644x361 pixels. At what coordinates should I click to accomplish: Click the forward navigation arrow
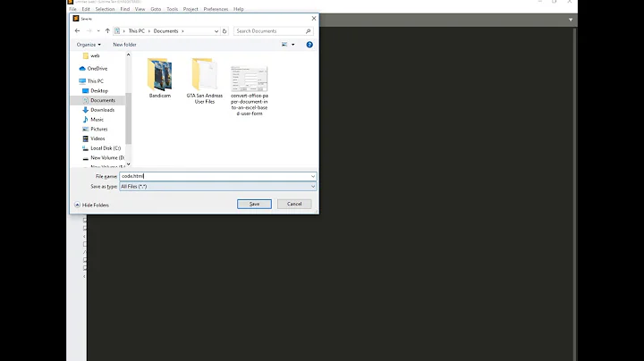click(89, 30)
